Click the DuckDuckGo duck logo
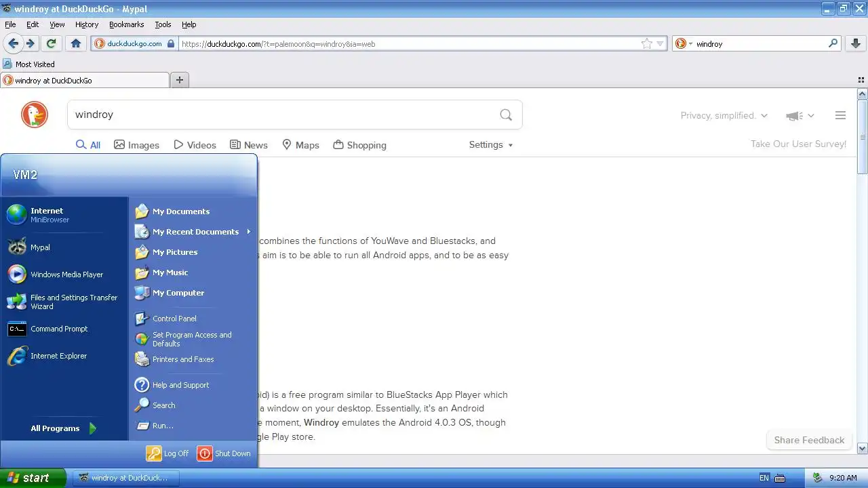868x488 pixels. click(x=35, y=115)
